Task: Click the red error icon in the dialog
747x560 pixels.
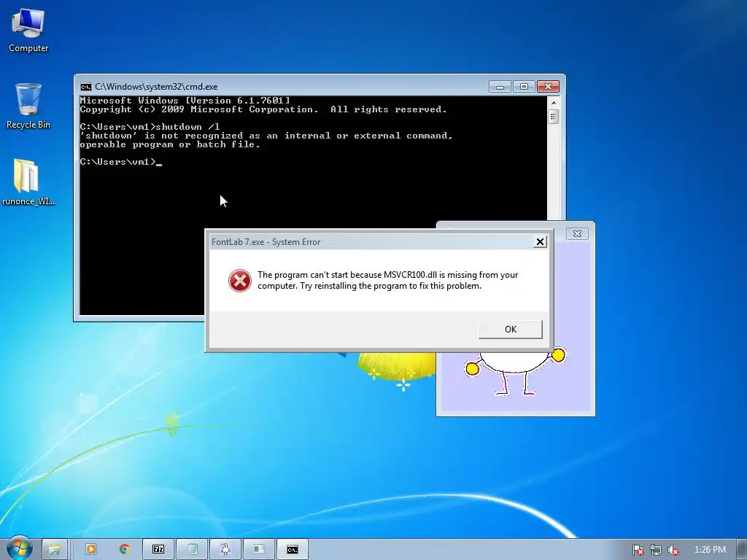Action: coord(239,281)
